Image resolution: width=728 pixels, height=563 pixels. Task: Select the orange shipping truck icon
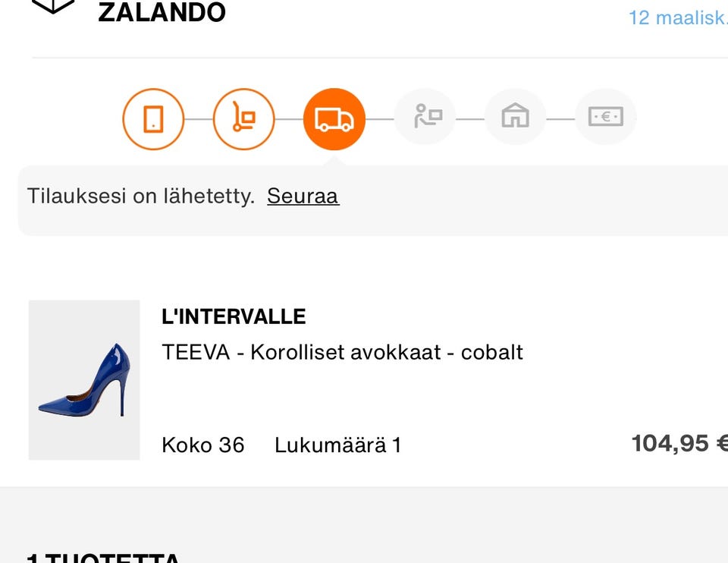point(334,118)
